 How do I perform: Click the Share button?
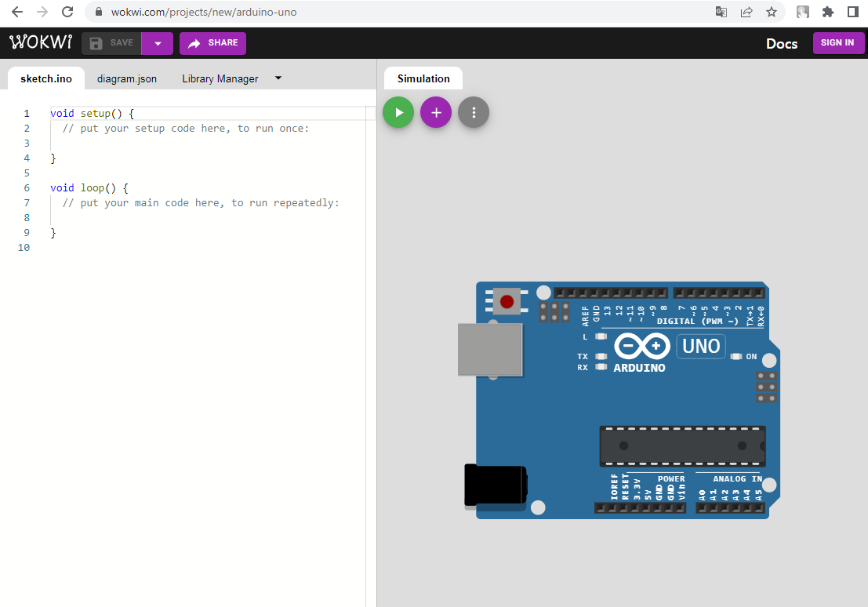tap(212, 43)
